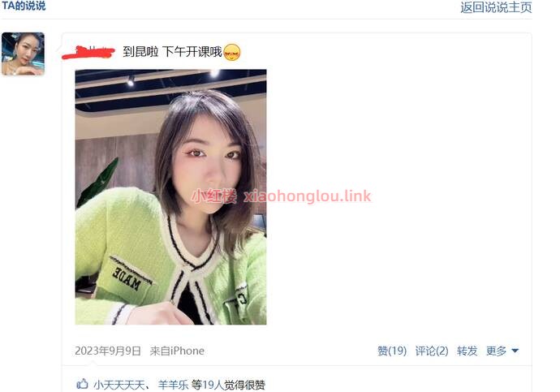The width and height of the screenshot is (560, 392).
Task: Open liker 羊羊乐's profile
Action: [173, 385]
